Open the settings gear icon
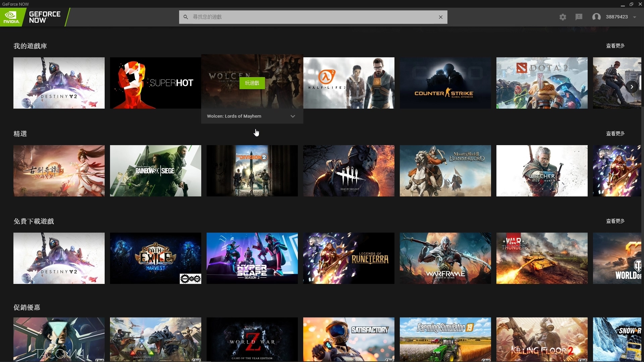The height and width of the screenshot is (362, 644). coord(563,17)
